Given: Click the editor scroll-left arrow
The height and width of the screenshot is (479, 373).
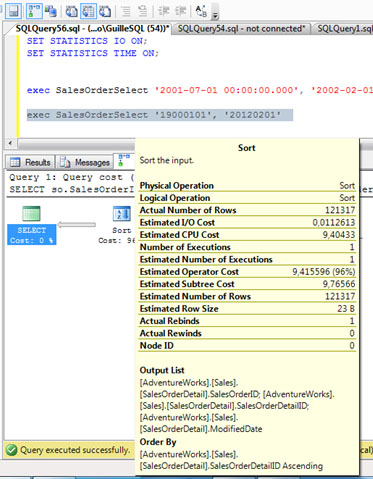Looking at the screenshot, I should (x=10, y=143).
